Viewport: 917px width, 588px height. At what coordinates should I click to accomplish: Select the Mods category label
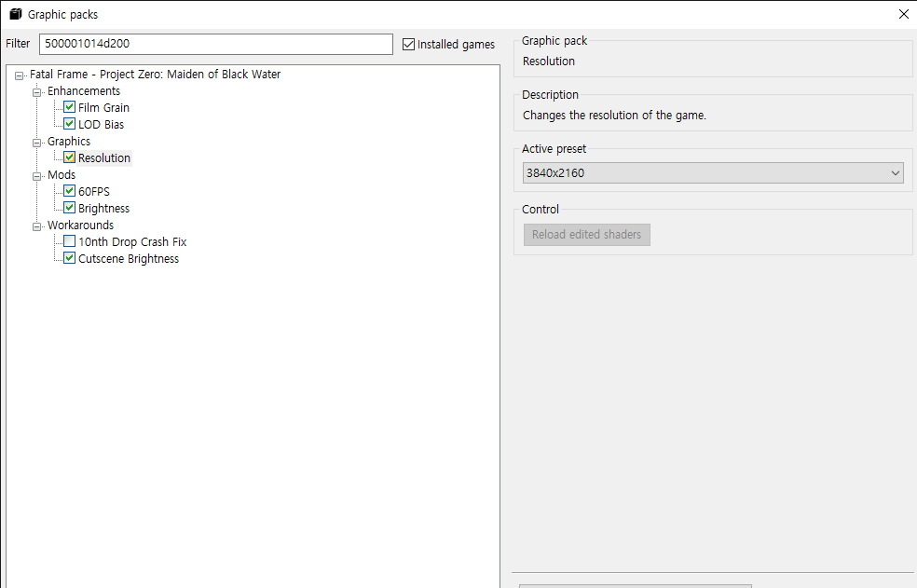(x=62, y=174)
